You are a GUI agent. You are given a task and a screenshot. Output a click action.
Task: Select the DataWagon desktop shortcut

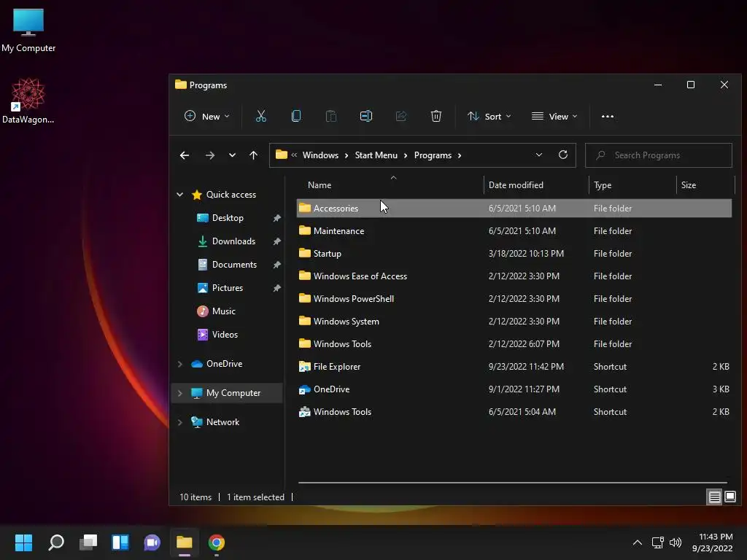(x=28, y=101)
